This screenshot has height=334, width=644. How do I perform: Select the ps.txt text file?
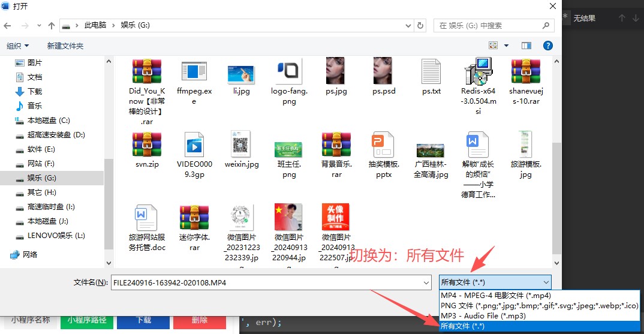click(431, 72)
